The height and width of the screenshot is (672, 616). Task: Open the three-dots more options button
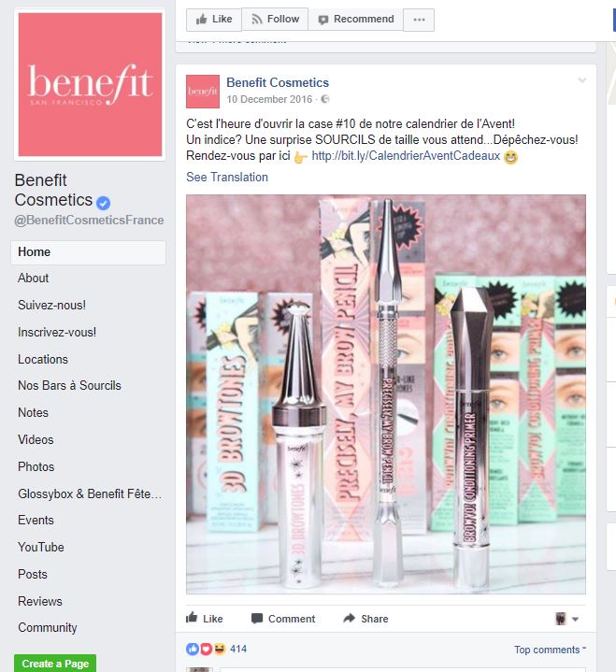point(419,20)
